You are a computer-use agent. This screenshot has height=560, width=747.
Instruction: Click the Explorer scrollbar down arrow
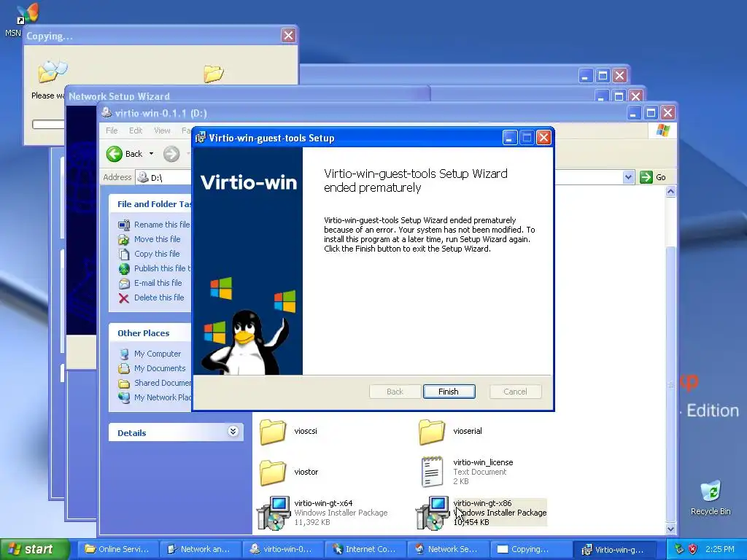coord(671,529)
